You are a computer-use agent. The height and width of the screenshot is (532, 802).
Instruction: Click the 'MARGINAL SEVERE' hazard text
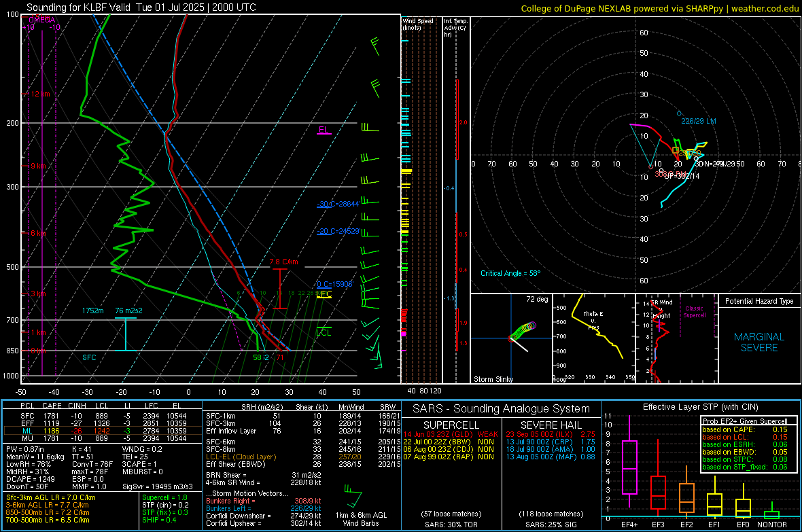pyautogui.click(x=759, y=342)
